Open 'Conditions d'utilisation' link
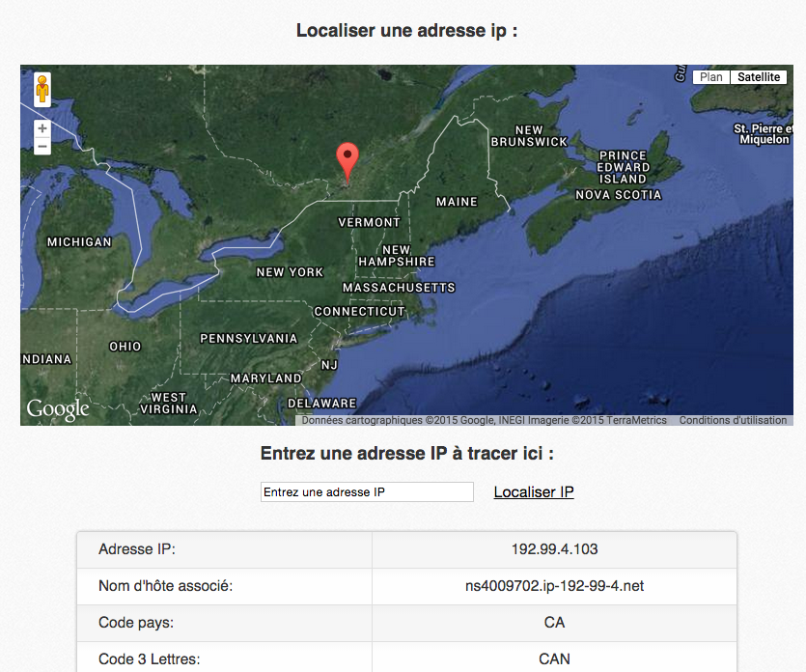The height and width of the screenshot is (672, 806). [x=733, y=420]
